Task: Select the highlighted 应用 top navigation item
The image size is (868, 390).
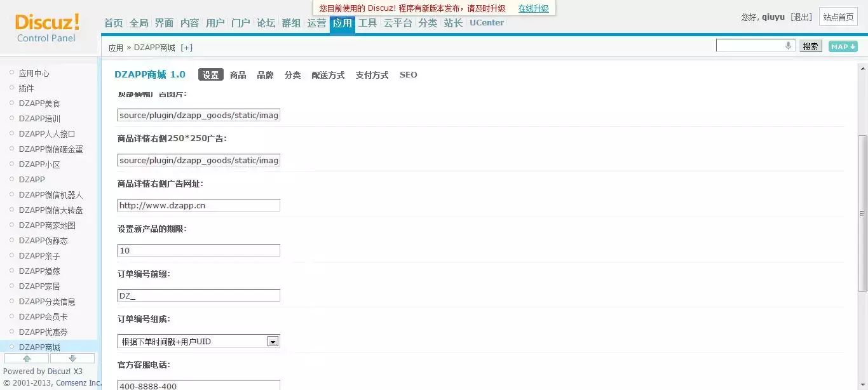Action: tap(342, 24)
